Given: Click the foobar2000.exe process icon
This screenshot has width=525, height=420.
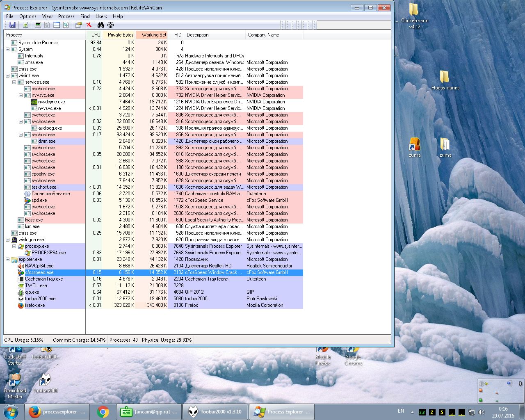Looking at the screenshot, I should pyautogui.click(x=21, y=299).
